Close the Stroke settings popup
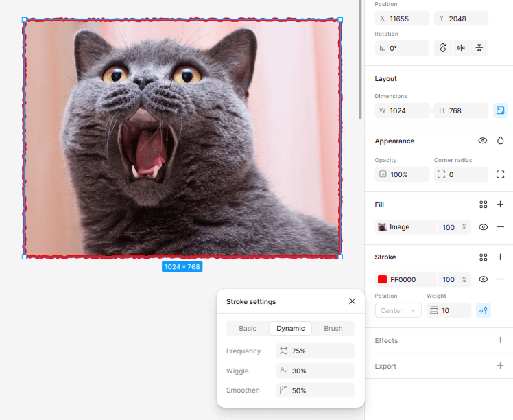The height and width of the screenshot is (420, 513). (352, 301)
